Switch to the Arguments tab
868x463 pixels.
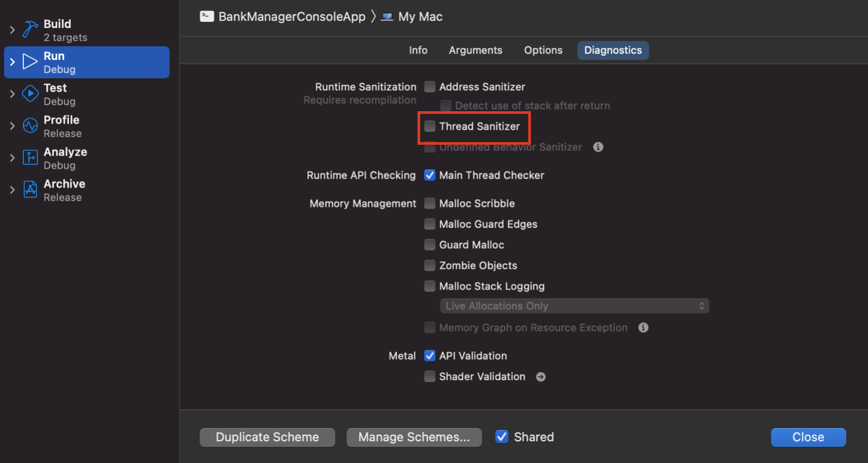476,50
